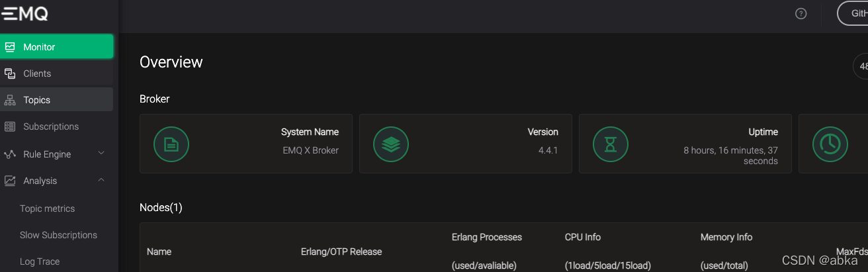
Task: Click the version value 4.4.1
Action: click(x=548, y=150)
